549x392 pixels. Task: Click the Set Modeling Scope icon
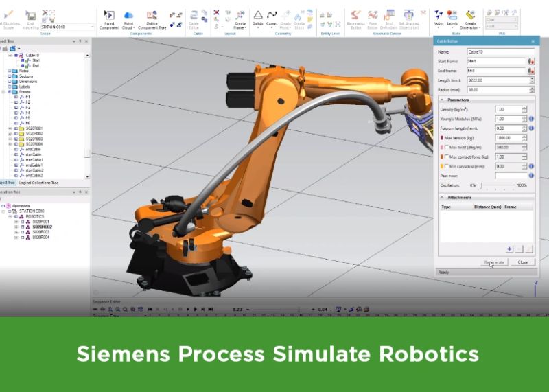8,15
